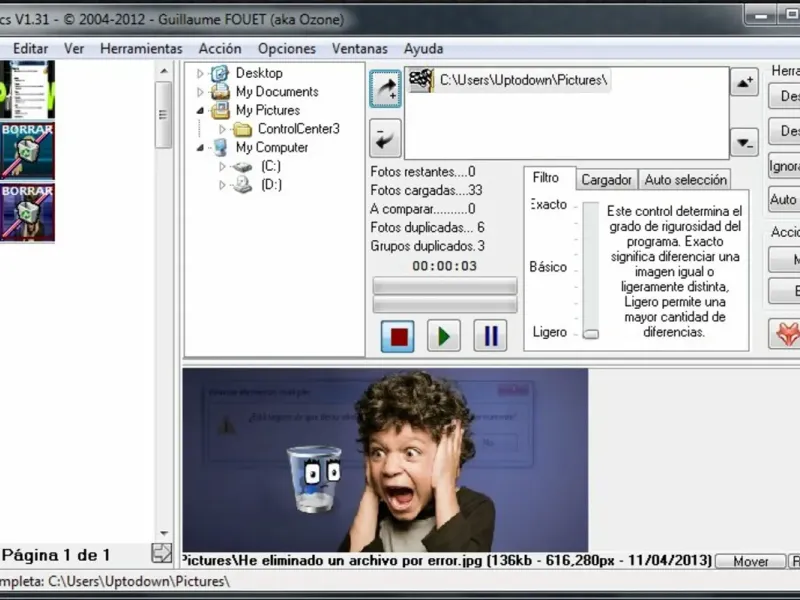The height and width of the screenshot is (600, 800).
Task: Click the thumbnail list scroll up arrow
Action: click(x=164, y=71)
